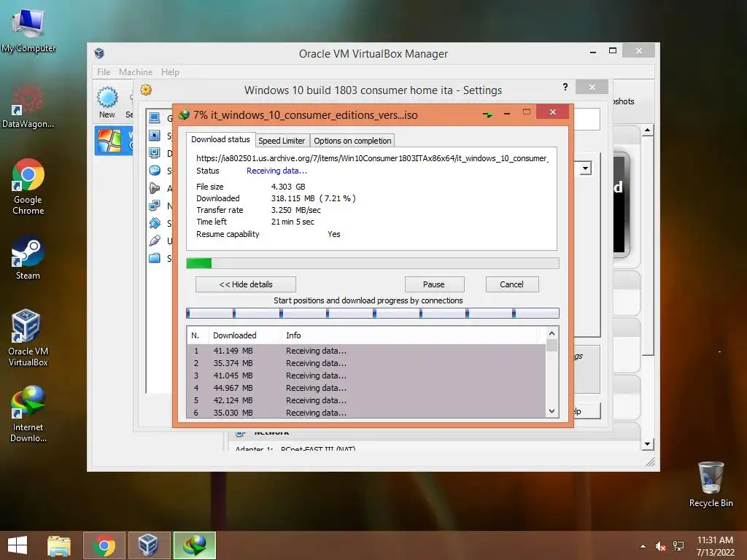Pause the download

click(x=434, y=284)
